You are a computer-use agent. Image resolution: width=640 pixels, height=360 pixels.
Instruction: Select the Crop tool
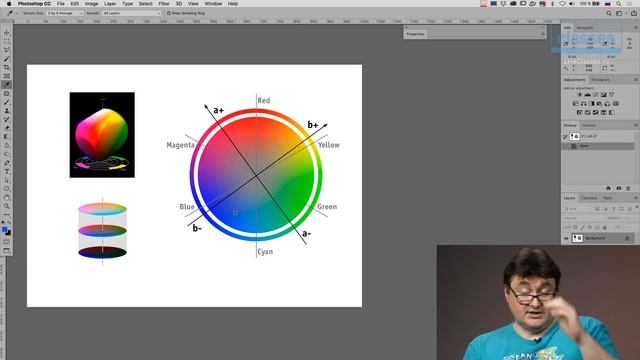pos(7,67)
